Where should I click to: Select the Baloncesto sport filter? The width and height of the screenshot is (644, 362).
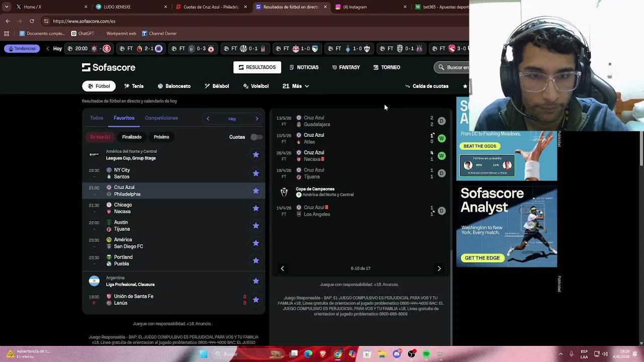coord(174,86)
